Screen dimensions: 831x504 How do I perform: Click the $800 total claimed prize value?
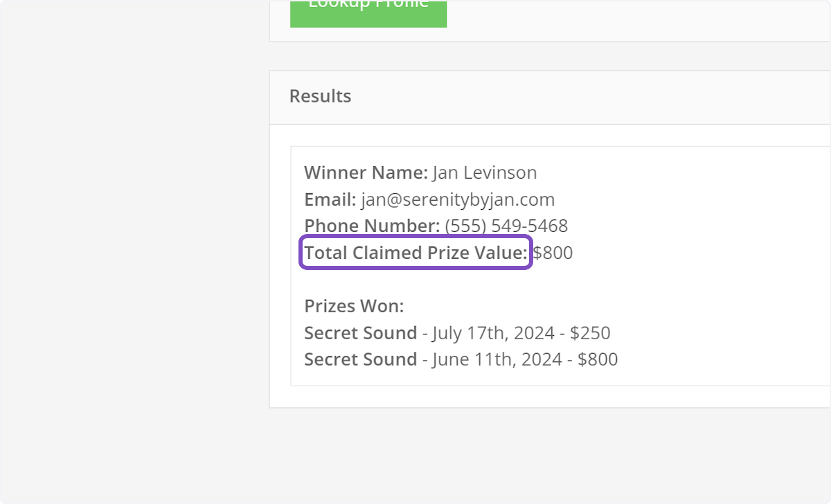coord(553,253)
